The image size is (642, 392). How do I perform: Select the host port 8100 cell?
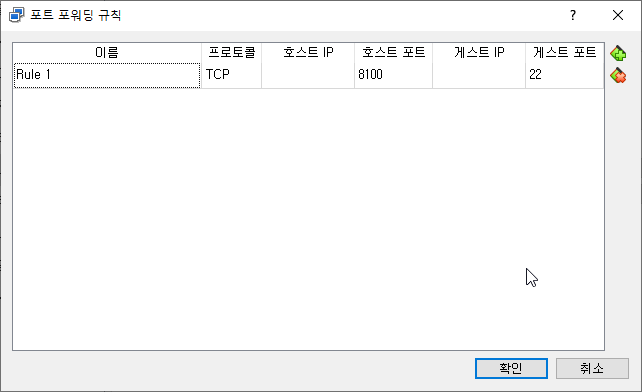(x=393, y=75)
